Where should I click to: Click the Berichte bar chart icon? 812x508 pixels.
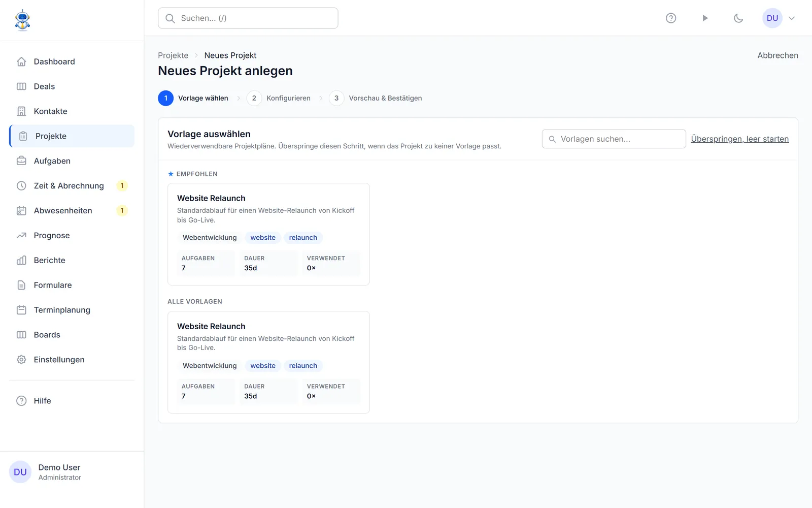21,261
